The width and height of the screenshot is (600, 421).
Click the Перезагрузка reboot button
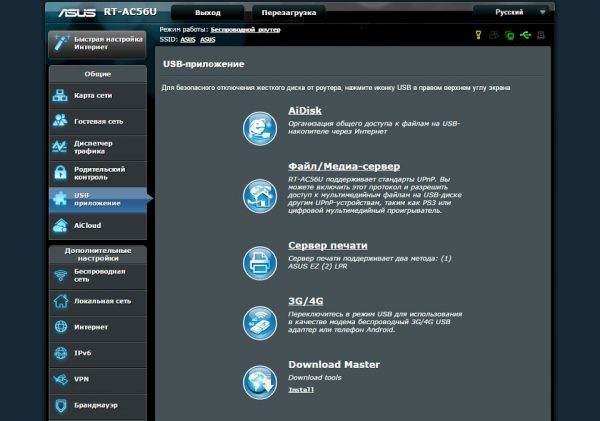tap(289, 12)
